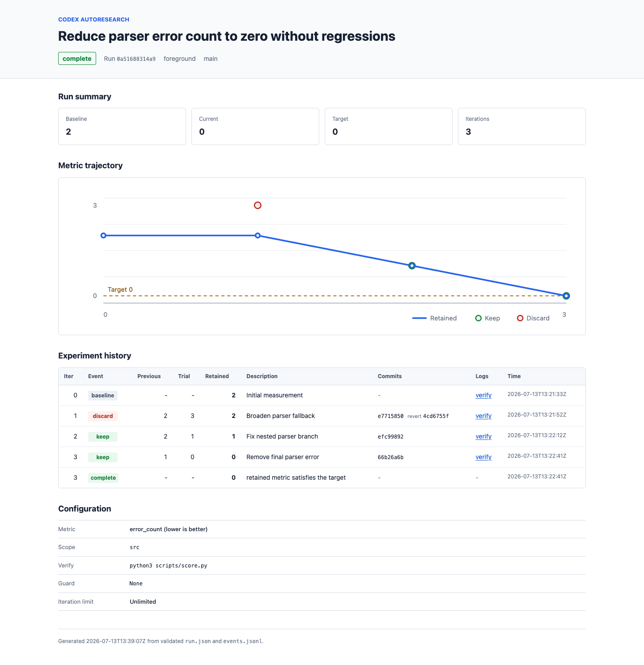Click the foreground label in the header
This screenshot has height=665, width=644.
coord(179,59)
